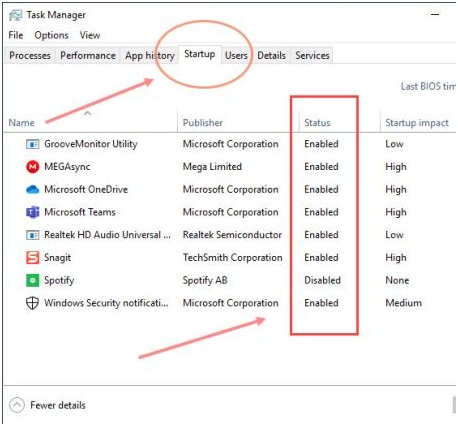
Task: Select the Spotify Disabled status cell
Action: (x=322, y=280)
